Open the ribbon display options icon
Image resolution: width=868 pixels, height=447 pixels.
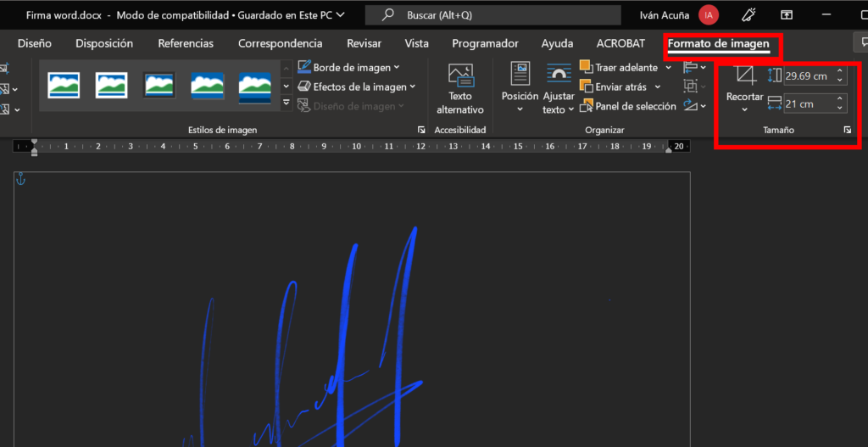[787, 14]
